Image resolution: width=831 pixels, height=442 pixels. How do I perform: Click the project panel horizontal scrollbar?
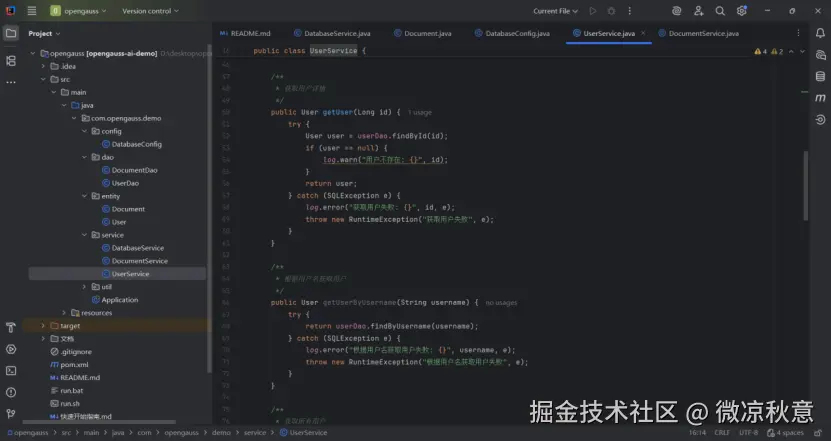click(x=99, y=422)
